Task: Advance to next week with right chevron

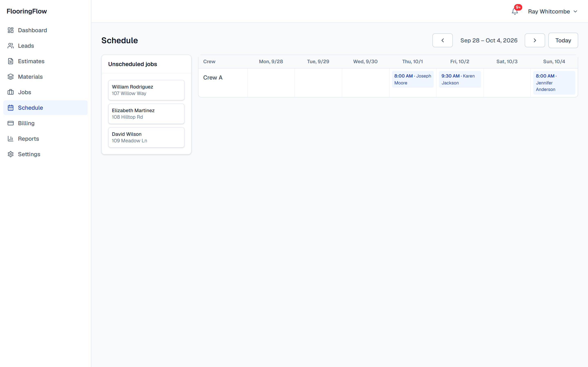Action: (535, 40)
